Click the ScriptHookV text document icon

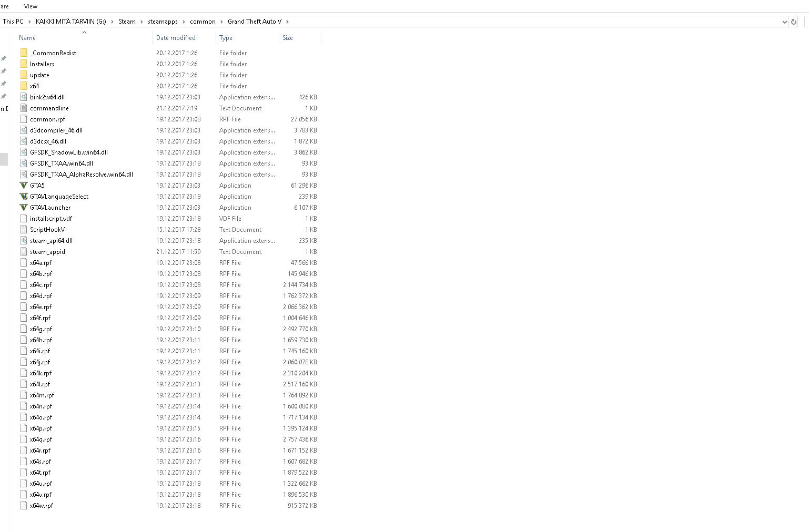24,230
